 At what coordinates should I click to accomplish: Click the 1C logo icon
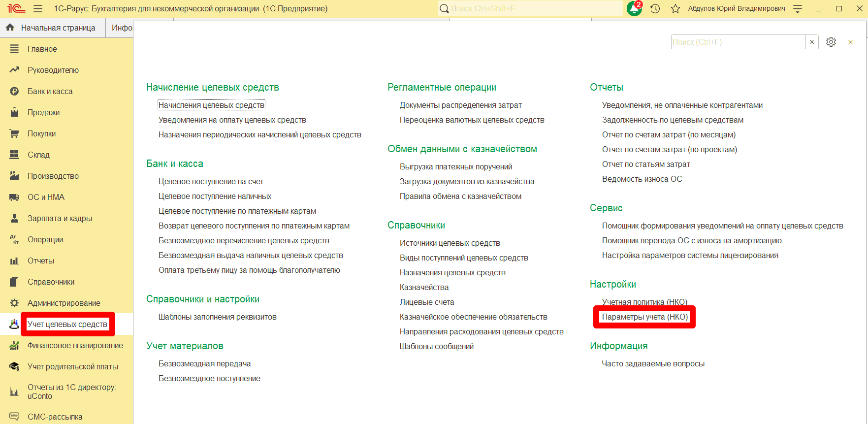16,9
